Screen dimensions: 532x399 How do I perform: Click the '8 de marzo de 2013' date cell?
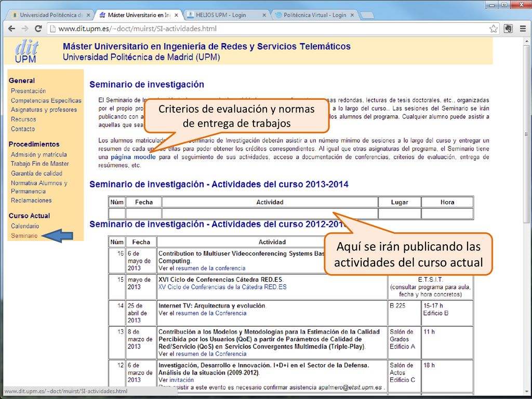(141, 342)
